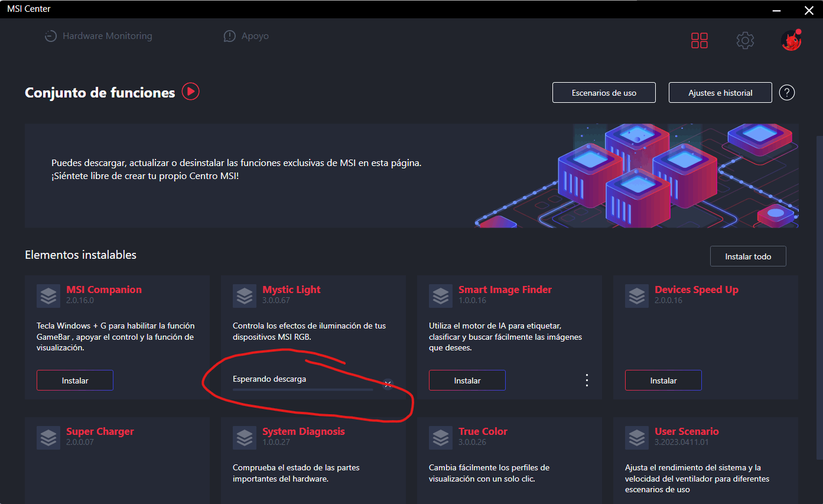Click the Devices Speed Up icon
823x504 pixels.
click(x=637, y=296)
